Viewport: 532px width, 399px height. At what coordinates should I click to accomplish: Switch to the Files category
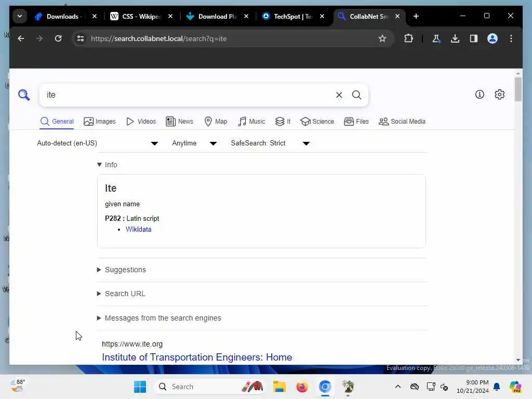356,122
